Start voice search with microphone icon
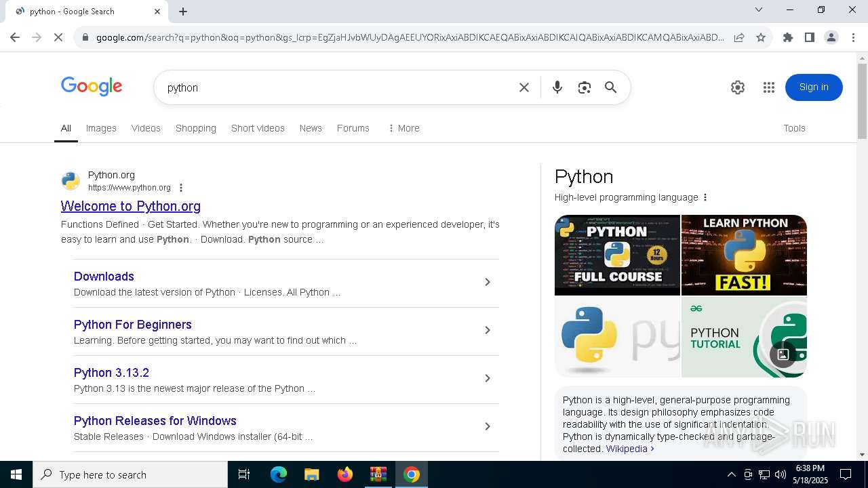The width and height of the screenshot is (868, 488). [557, 87]
